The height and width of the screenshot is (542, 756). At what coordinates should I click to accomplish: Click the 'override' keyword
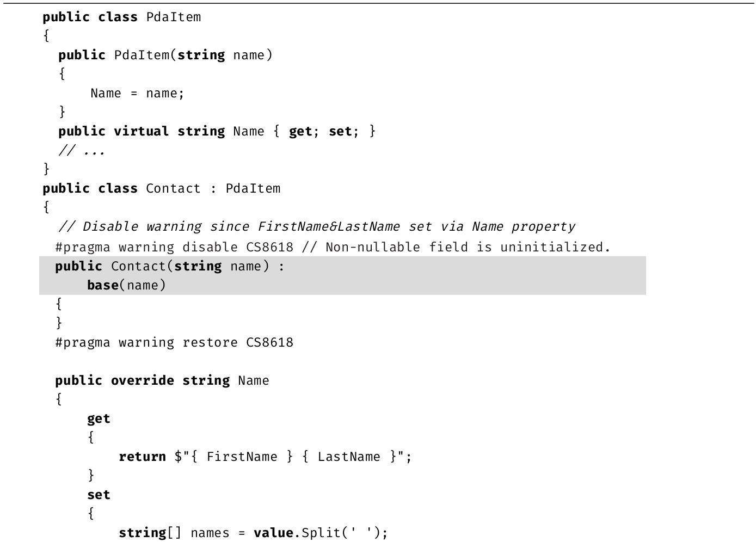tap(142, 380)
